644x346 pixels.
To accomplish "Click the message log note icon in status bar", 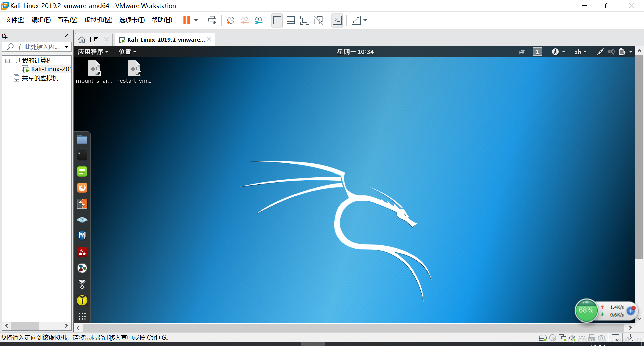I will click(x=615, y=338).
